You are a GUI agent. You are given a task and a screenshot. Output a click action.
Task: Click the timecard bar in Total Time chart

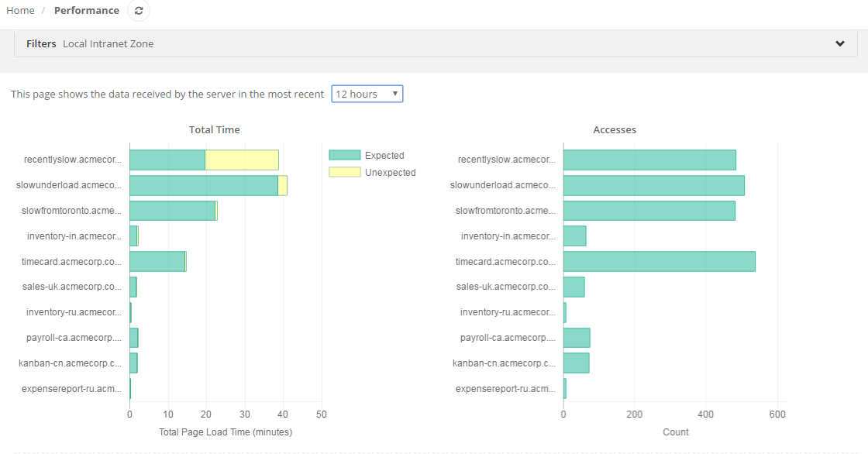tap(157, 261)
